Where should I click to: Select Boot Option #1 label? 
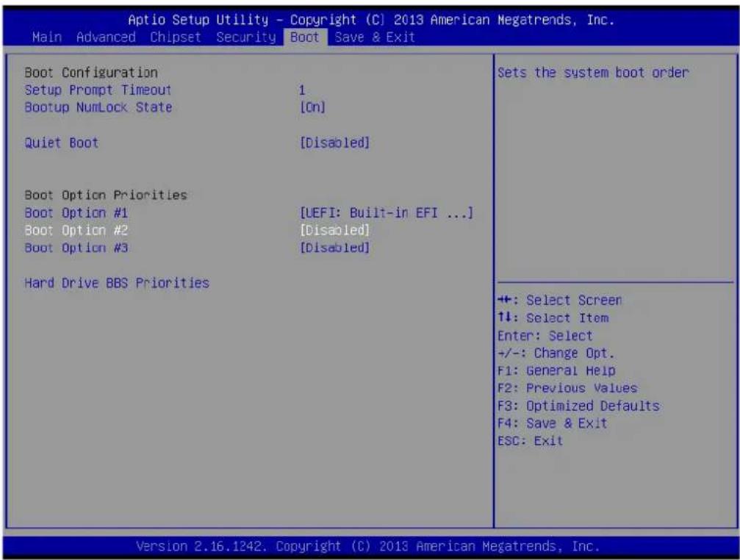pos(76,213)
